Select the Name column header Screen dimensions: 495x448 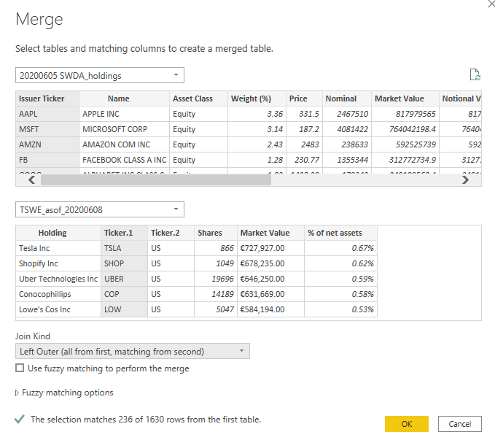[x=125, y=99]
